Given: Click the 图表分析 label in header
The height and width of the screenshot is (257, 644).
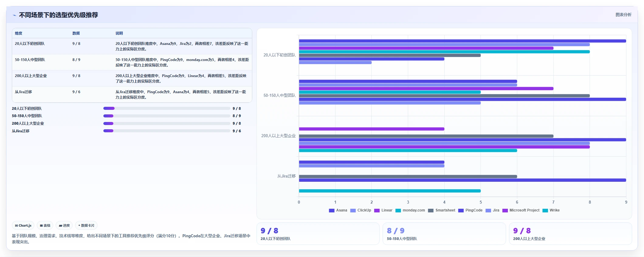Looking at the screenshot, I should pos(623,15).
